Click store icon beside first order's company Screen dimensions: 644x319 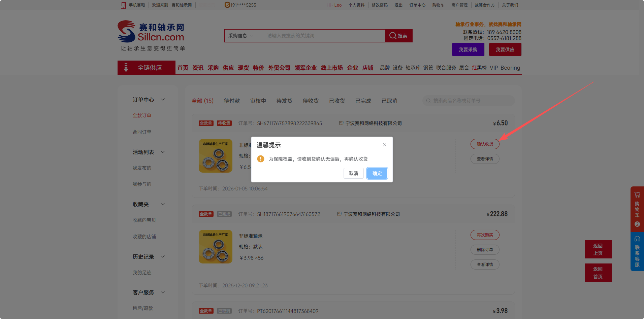pyautogui.click(x=341, y=123)
